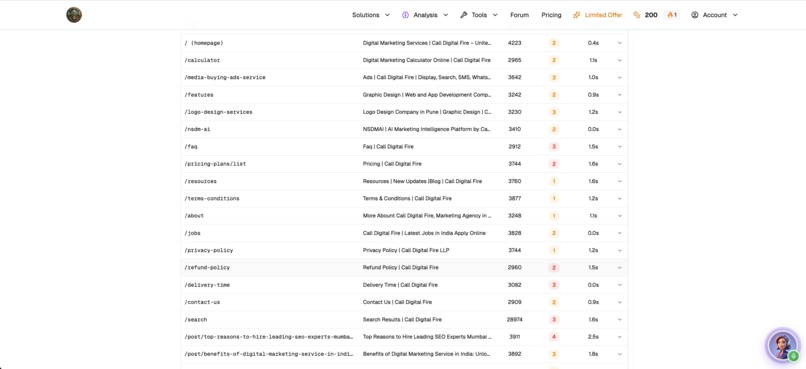Click the Analysis info icon
806x369 pixels.
click(405, 15)
